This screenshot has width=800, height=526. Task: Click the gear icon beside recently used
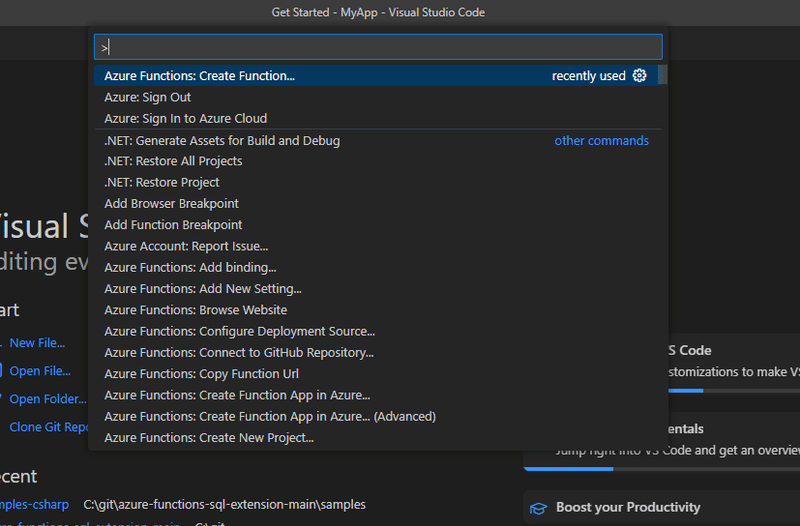pyautogui.click(x=639, y=76)
